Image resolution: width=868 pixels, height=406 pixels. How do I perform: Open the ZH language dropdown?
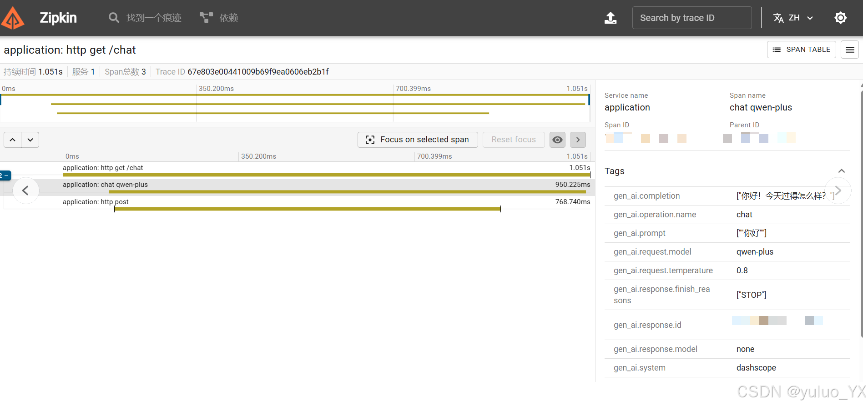793,18
